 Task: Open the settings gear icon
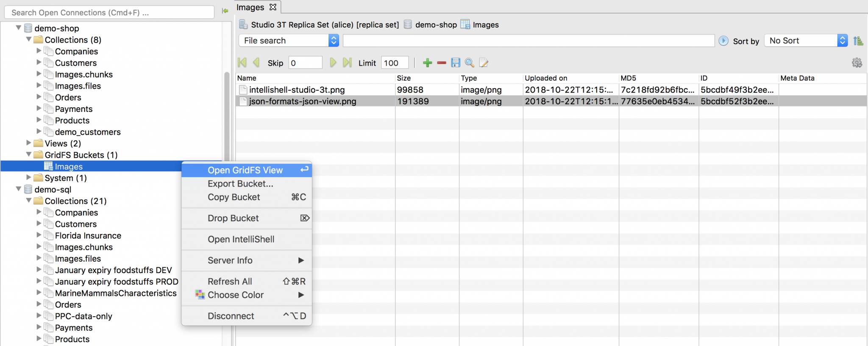coord(857,63)
